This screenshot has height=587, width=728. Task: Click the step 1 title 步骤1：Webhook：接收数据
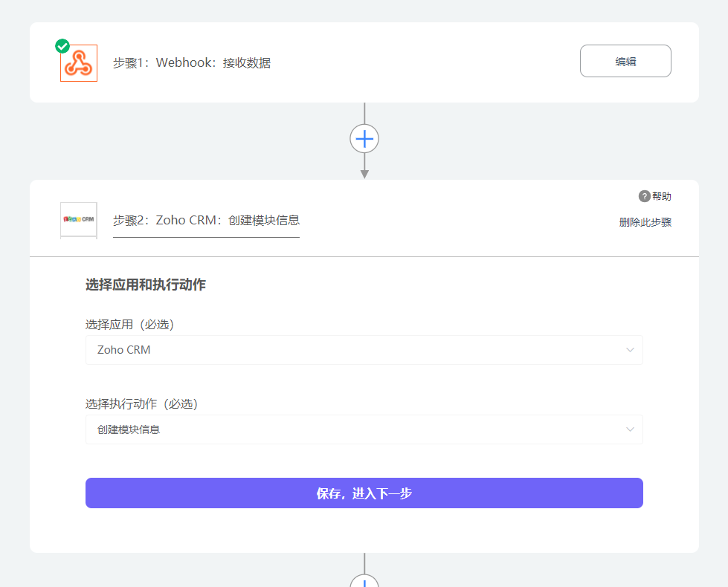[192, 62]
